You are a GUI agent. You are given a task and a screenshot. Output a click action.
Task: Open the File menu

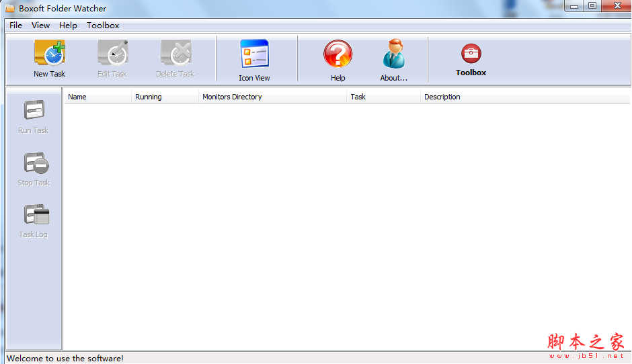coord(15,26)
